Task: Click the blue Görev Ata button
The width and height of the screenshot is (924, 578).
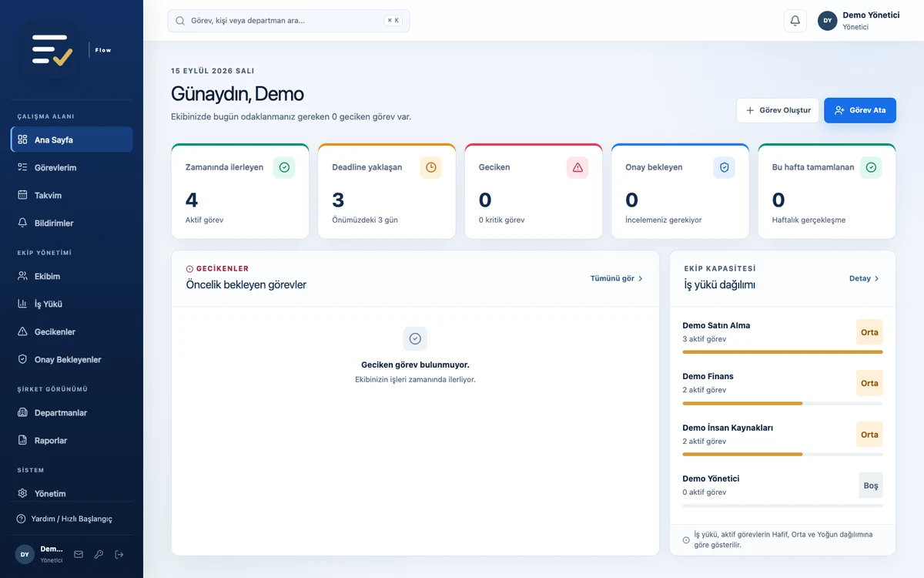Action: pos(860,110)
